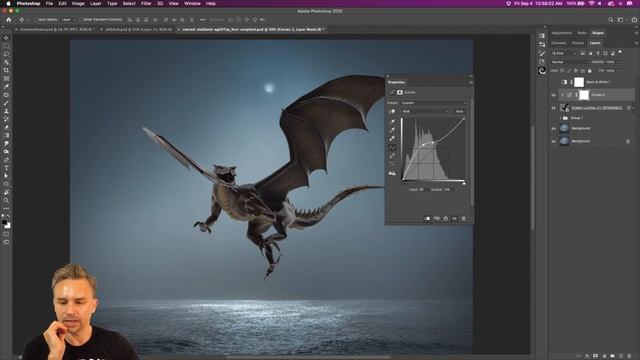Select the draw curve pencil tool
Image resolution: width=640 pixels, height=360 pixels.
click(x=392, y=156)
